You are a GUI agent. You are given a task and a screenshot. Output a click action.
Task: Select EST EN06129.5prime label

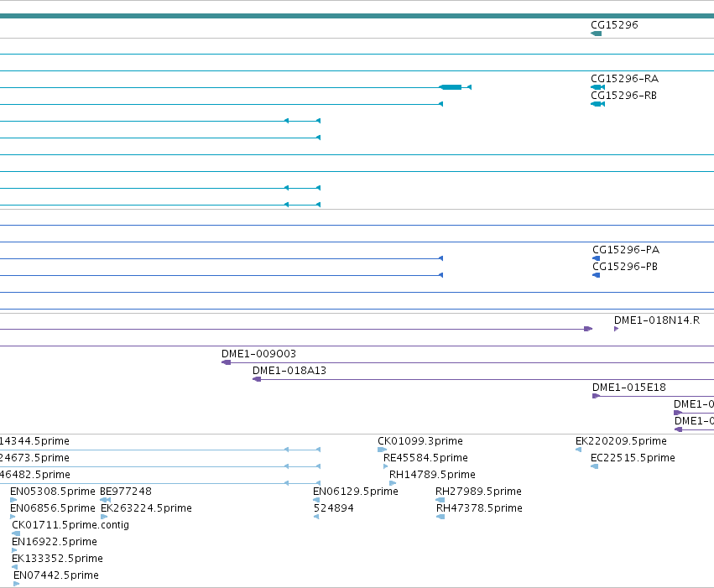point(356,492)
